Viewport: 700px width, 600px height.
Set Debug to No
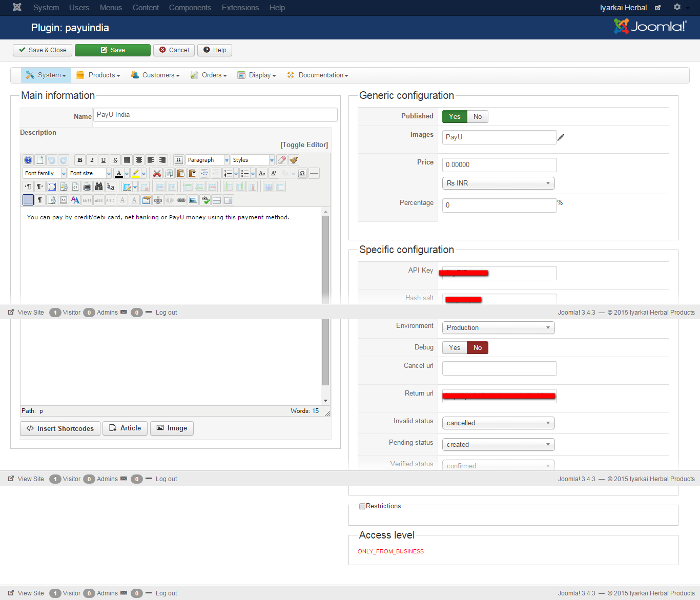pos(478,347)
